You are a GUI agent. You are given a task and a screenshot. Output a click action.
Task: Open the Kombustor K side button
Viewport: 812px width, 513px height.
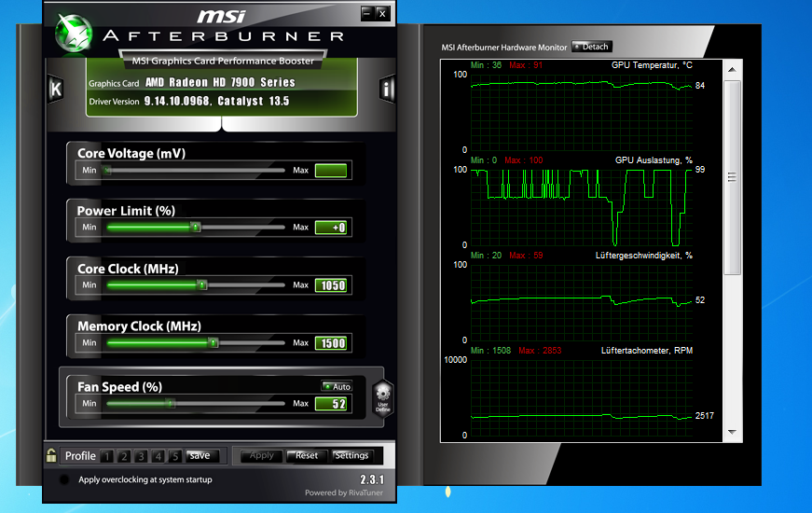click(x=55, y=90)
